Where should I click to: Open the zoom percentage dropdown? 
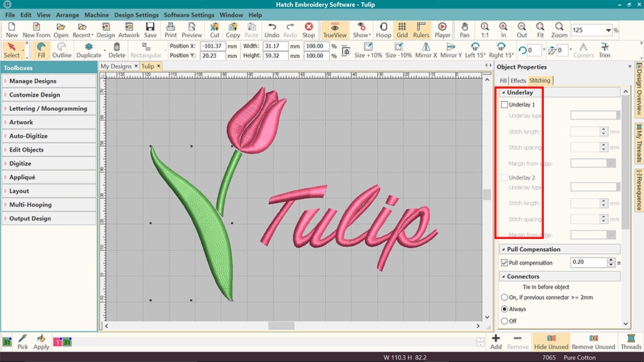608,31
